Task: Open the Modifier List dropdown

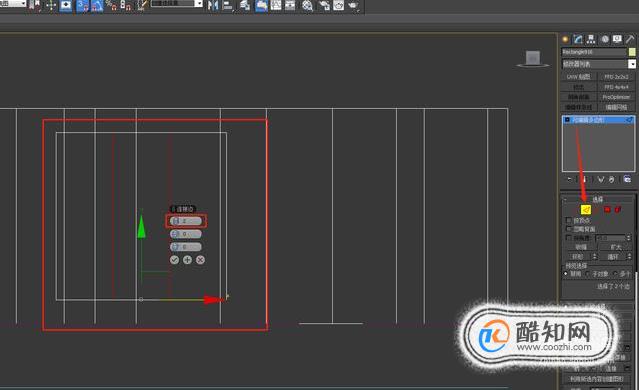Action: pyautogui.click(x=598, y=64)
